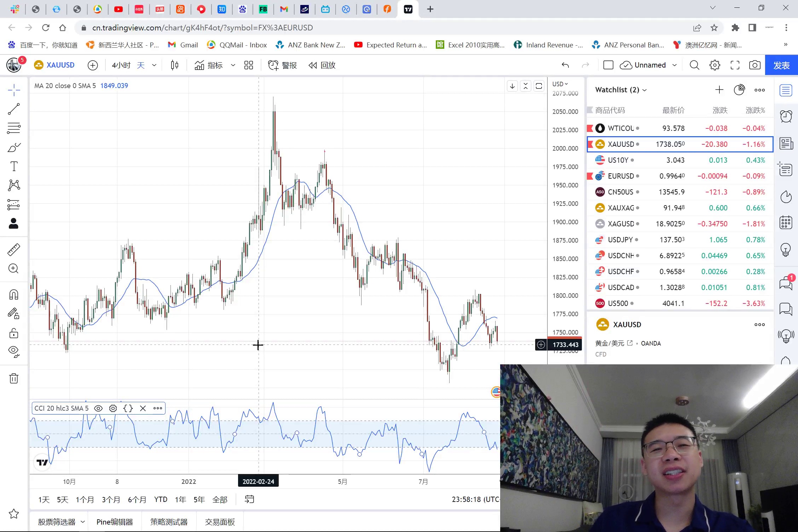
Task: Open the alerts alarm clock panel
Action: (786, 116)
